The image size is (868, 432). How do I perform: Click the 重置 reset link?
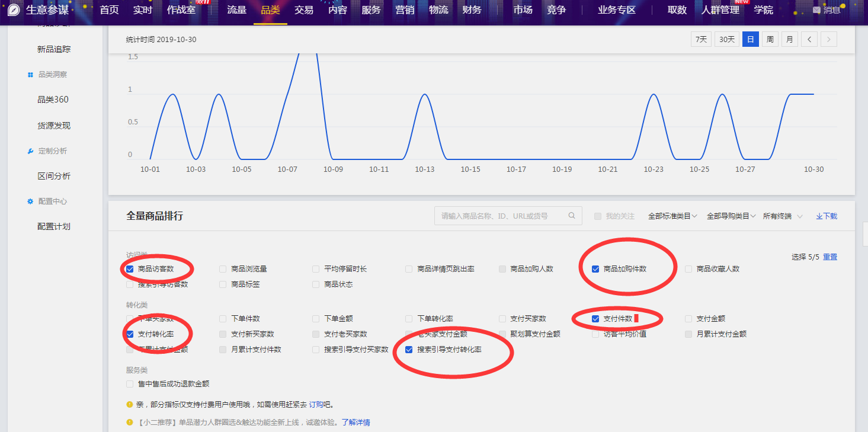(830, 257)
